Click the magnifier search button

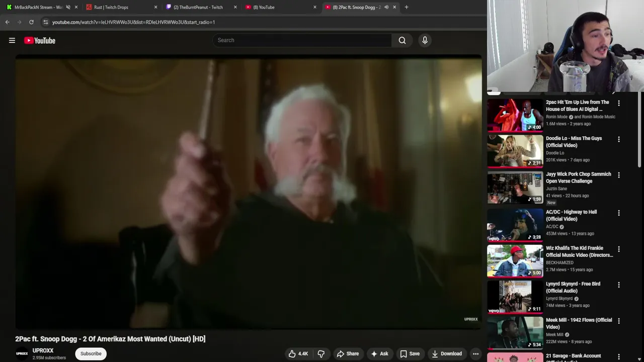402,40
